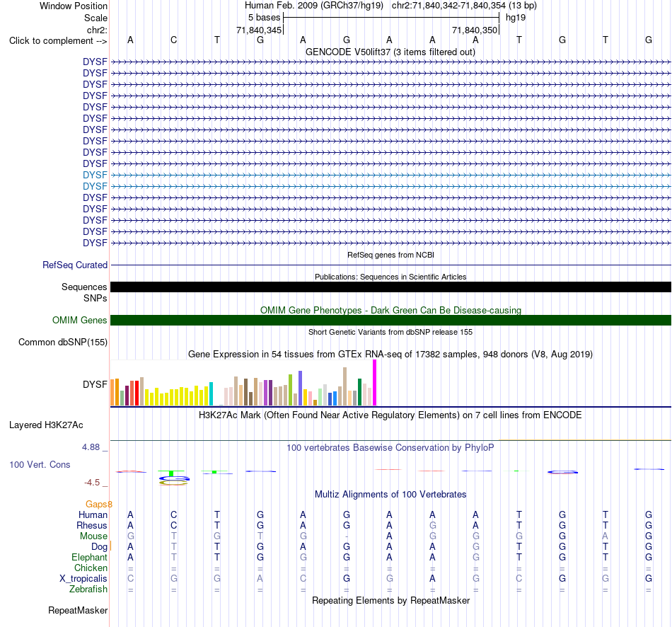672x627 pixels.
Task: Click the '100 Vert. Cons' track label
Action: click(x=40, y=464)
